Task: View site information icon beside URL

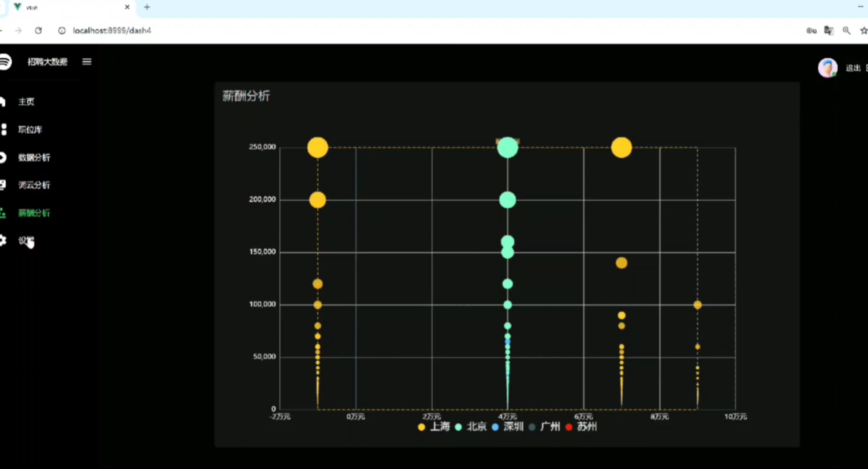Action: 62,30
